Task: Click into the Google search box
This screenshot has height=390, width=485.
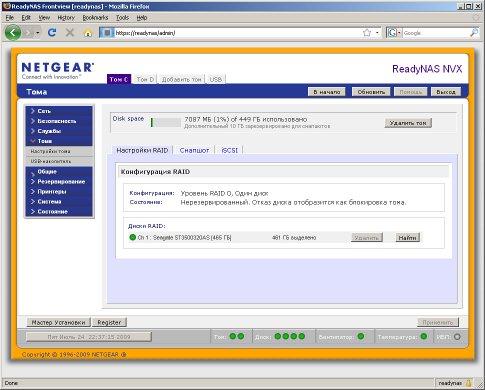Action: pos(435,33)
